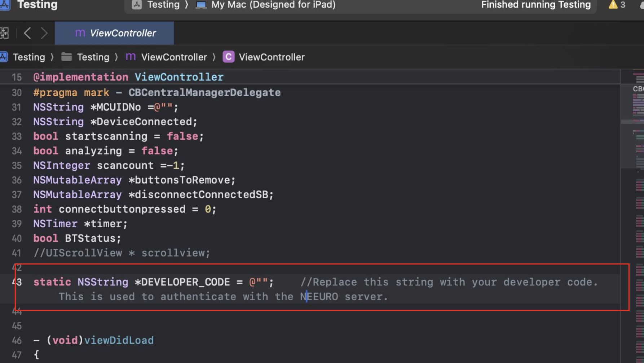This screenshot has height=363, width=644.
Task: Click the m file icon in jump bar
Action: click(130, 57)
